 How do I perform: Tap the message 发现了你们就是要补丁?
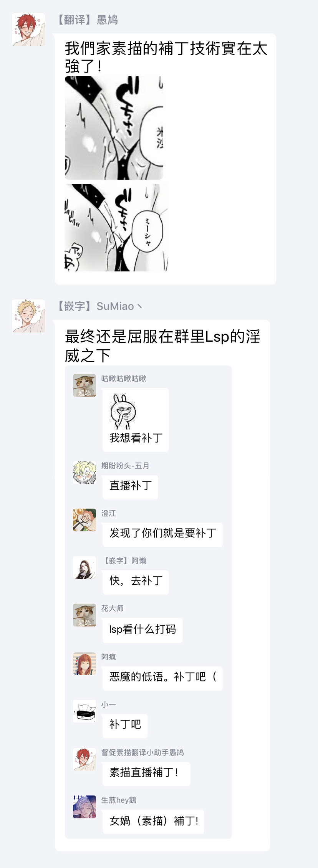(x=162, y=534)
